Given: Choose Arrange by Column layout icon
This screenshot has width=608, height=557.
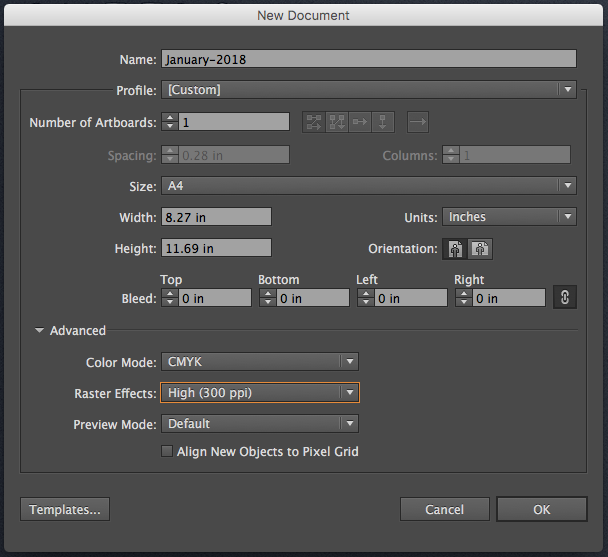Looking at the screenshot, I should pos(383,122).
